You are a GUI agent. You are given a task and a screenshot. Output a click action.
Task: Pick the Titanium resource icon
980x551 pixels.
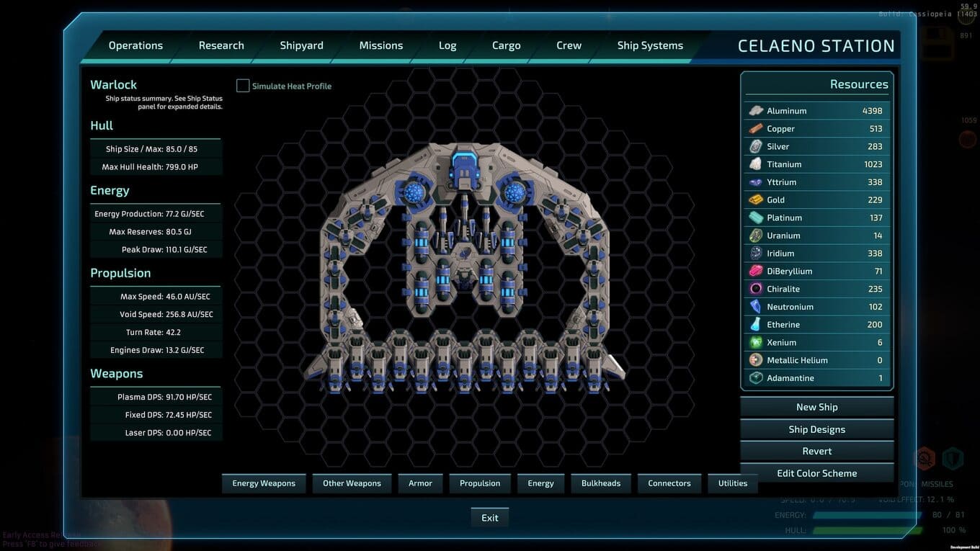(x=756, y=164)
